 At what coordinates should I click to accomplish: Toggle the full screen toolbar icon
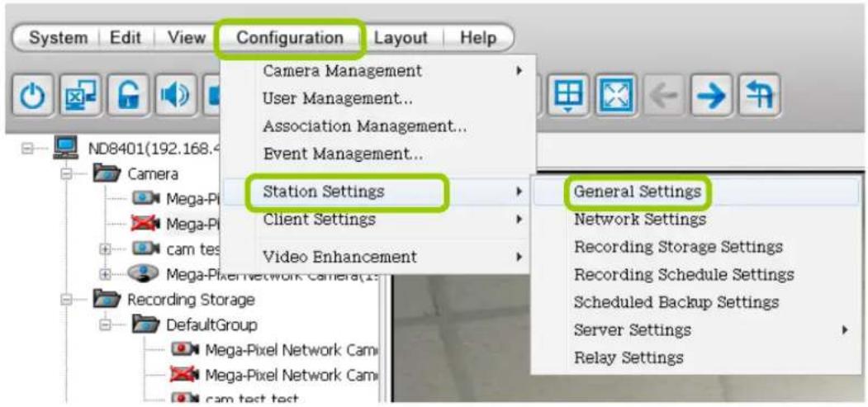point(616,95)
